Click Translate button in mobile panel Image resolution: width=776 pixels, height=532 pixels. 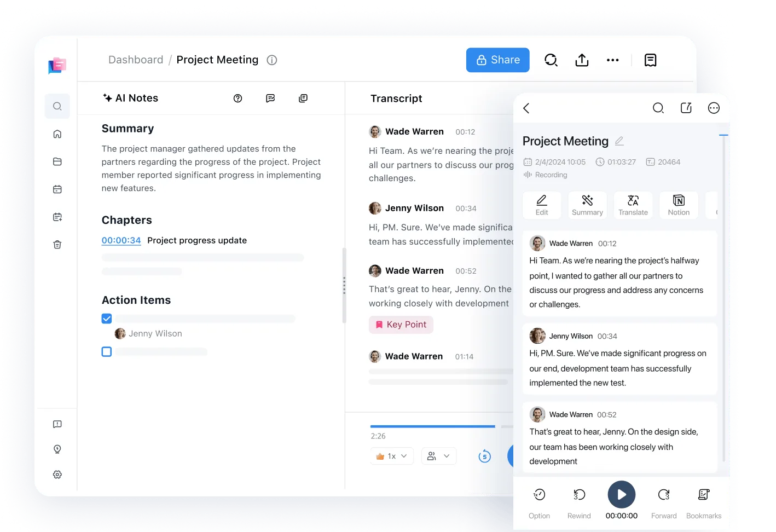click(633, 205)
